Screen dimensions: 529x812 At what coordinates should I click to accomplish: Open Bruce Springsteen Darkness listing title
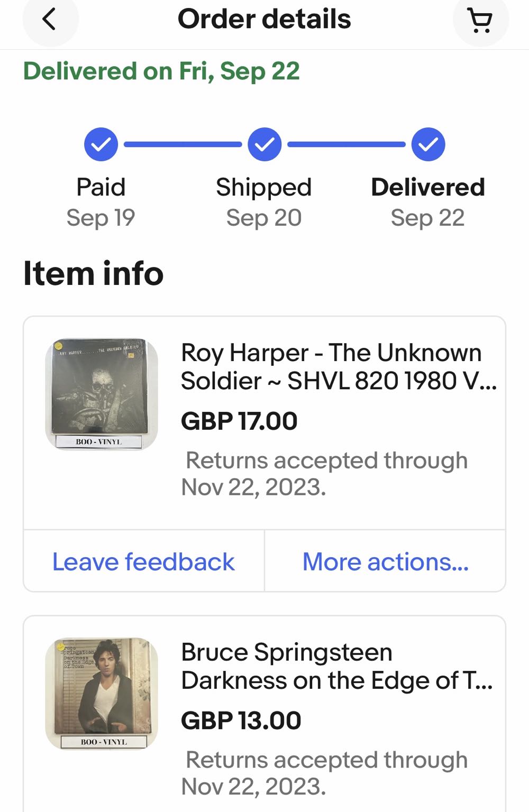(337, 666)
